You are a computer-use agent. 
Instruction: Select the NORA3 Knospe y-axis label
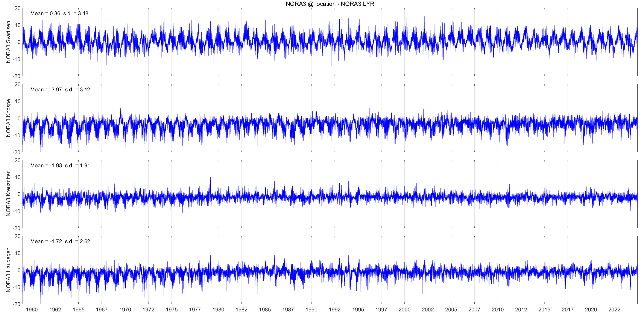pyautogui.click(x=8, y=118)
